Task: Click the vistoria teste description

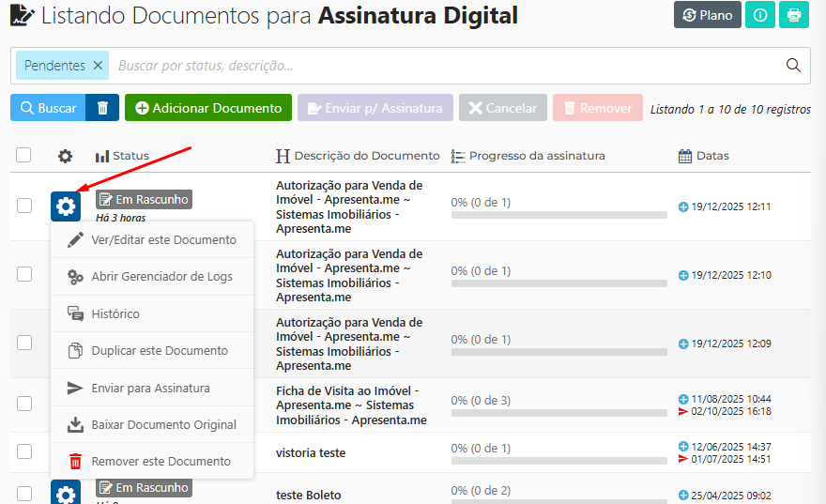Action: 311,453
